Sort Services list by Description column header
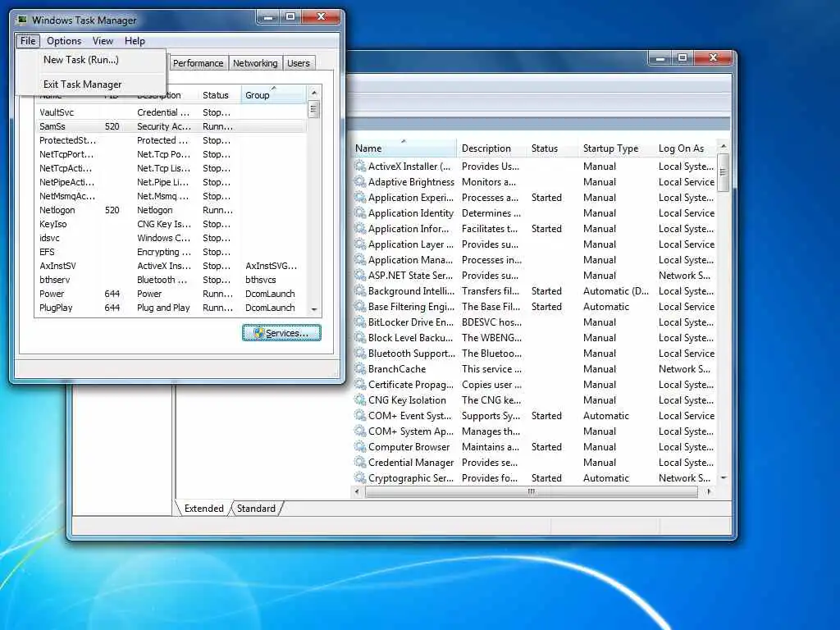This screenshot has width=840, height=630. (492, 148)
